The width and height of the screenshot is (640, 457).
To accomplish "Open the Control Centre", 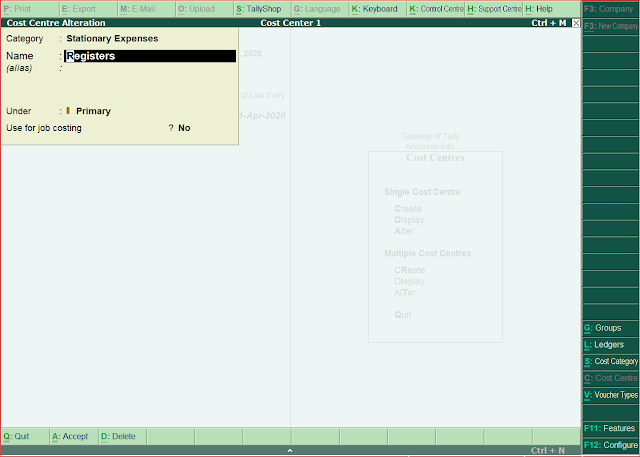I will click(436, 9).
